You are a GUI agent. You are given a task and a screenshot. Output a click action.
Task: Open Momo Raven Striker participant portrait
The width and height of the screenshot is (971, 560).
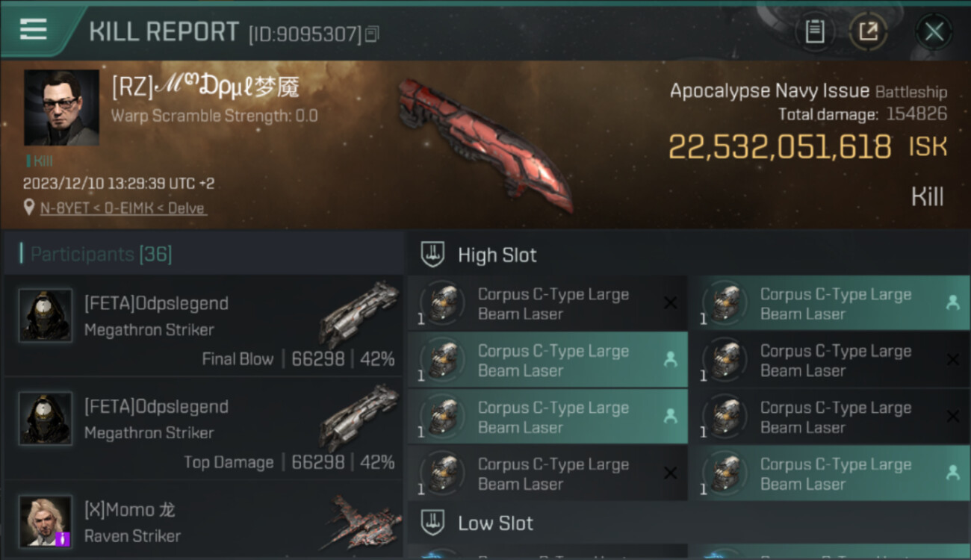(x=46, y=521)
